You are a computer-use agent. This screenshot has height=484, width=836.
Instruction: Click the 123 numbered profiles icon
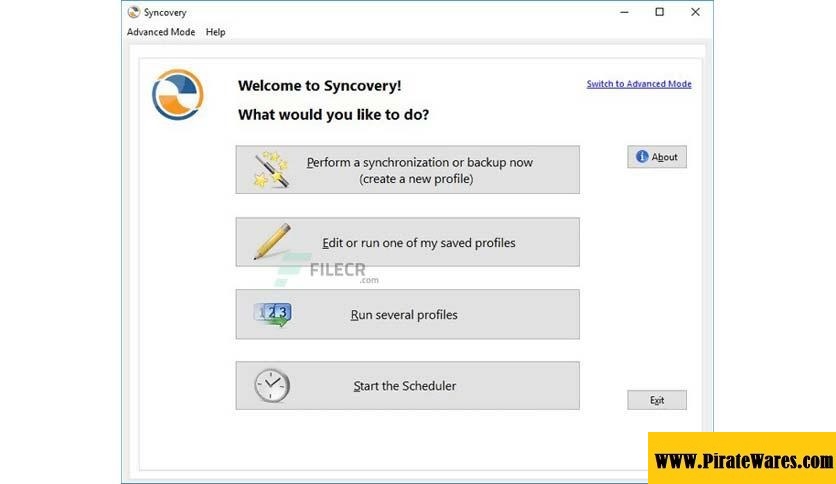[x=271, y=314]
